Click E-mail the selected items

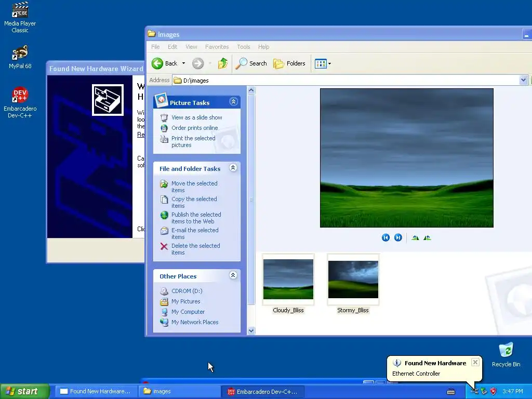(x=195, y=233)
